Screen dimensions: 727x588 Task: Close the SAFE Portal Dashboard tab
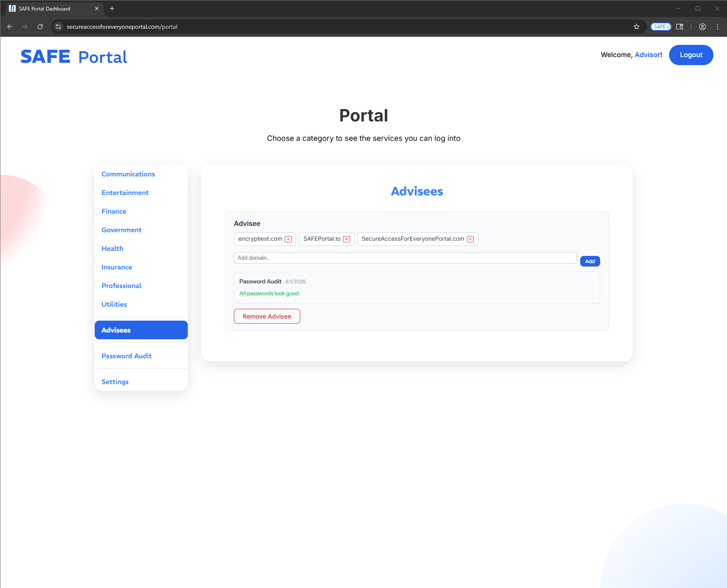click(97, 8)
